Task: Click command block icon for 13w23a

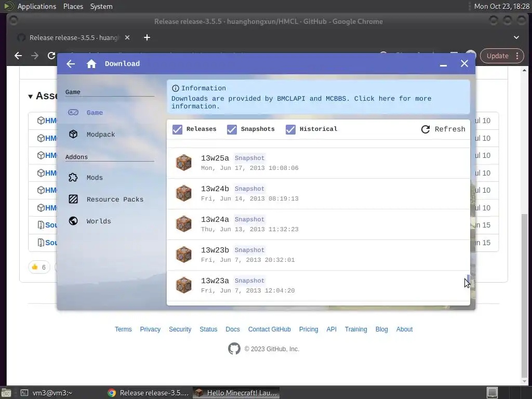Action: [x=183, y=285]
